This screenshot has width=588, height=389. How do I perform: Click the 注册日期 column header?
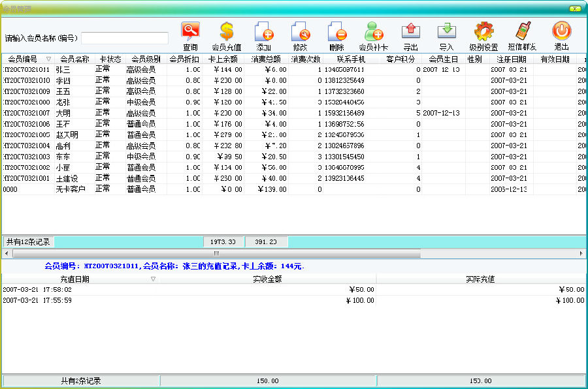512,59
